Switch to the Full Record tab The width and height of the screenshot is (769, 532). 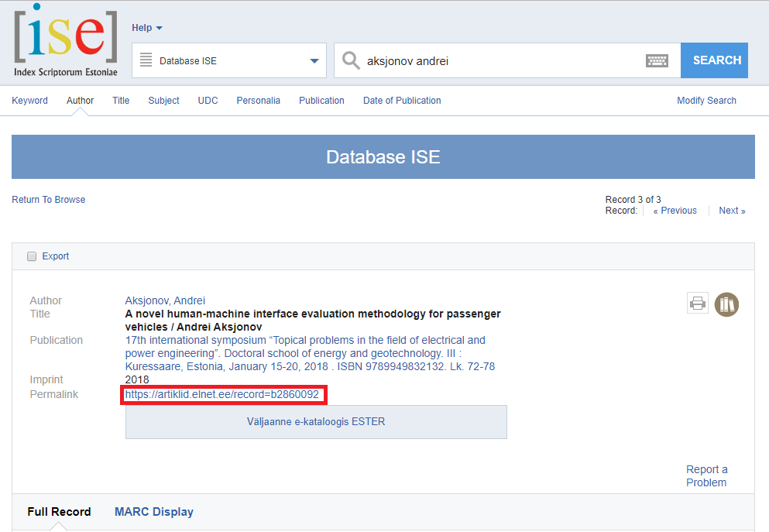[x=59, y=512]
